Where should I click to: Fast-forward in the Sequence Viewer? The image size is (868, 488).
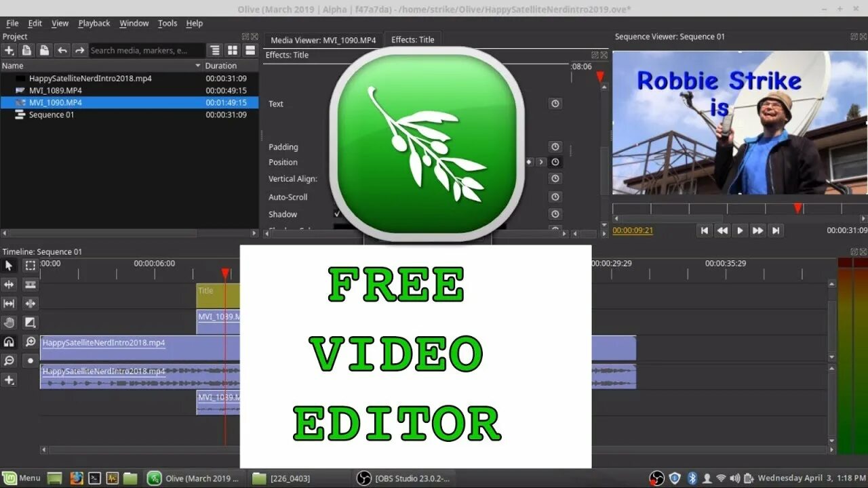click(x=757, y=230)
